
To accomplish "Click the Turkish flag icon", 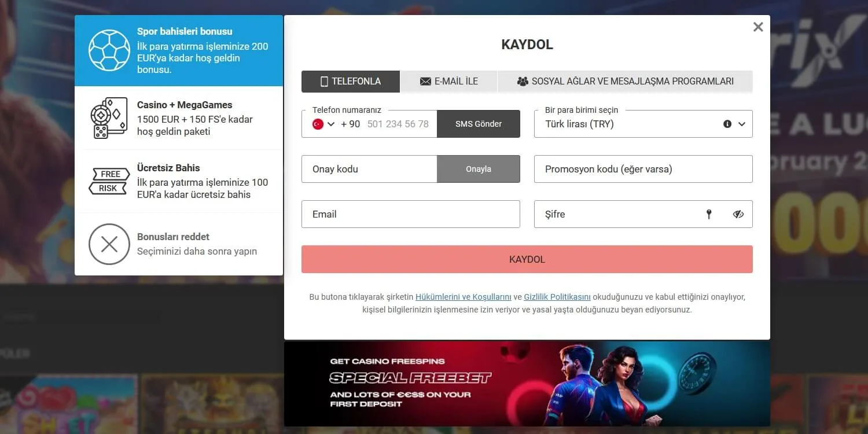I will [318, 124].
